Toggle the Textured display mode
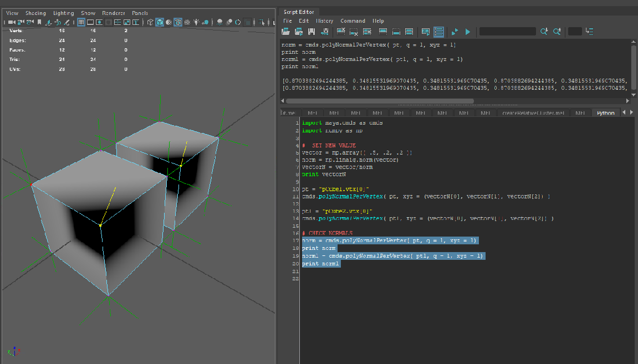The width and height of the screenshot is (638, 364). (178, 23)
